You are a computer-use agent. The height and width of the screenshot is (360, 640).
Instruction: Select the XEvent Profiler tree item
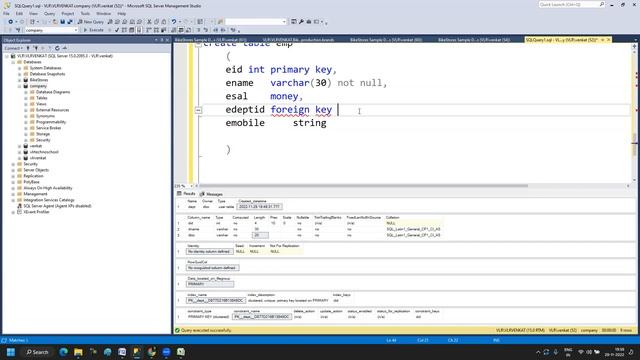coord(36,212)
